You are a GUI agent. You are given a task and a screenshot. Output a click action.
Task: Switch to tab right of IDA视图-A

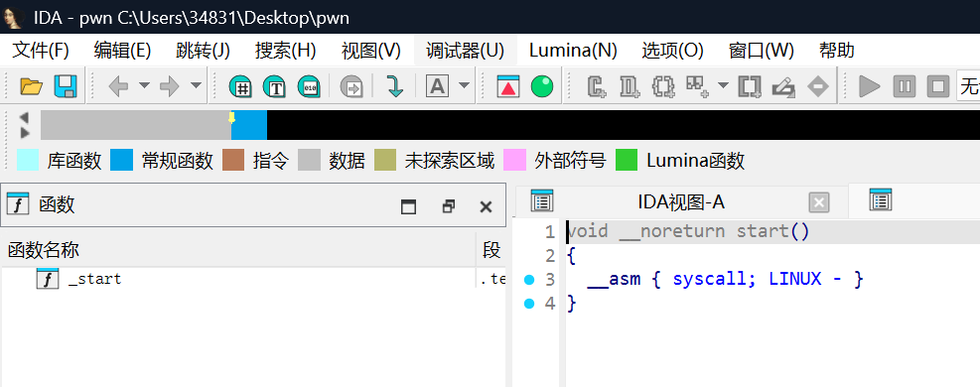pos(914,201)
